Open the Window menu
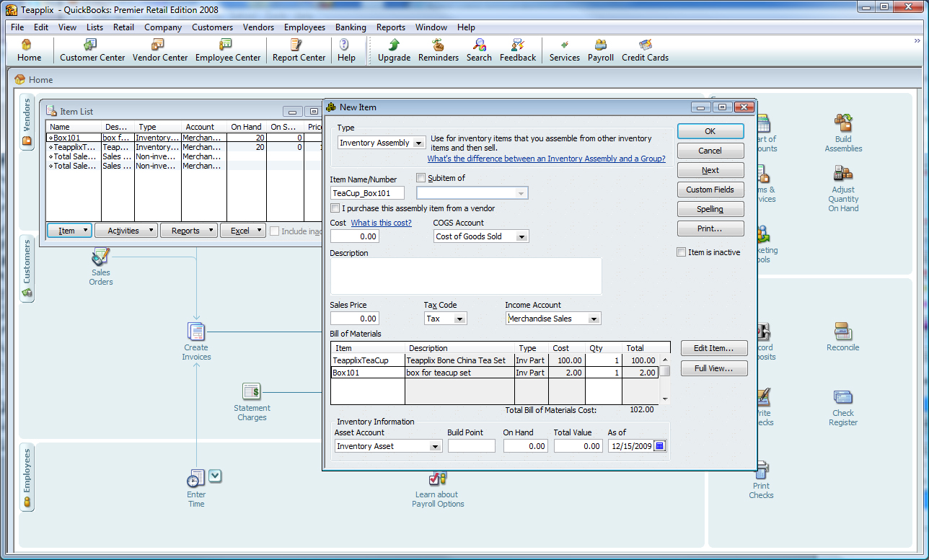 point(431,27)
